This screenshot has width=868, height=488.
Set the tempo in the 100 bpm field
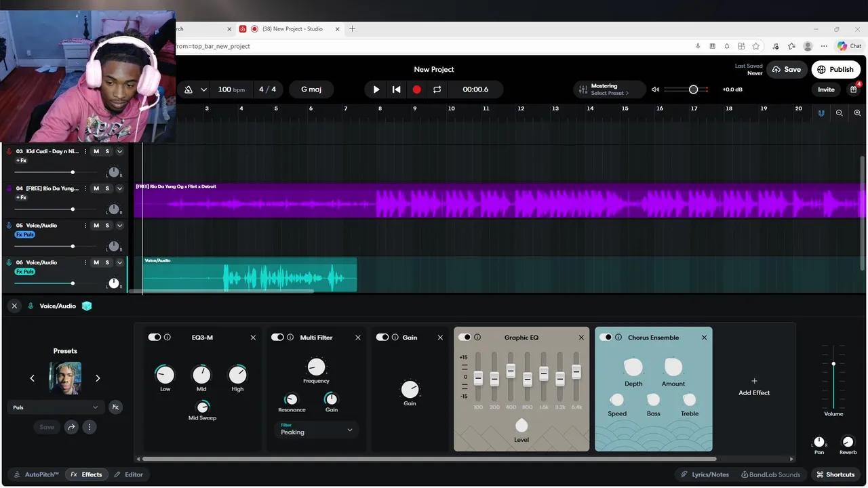coord(231,89)
